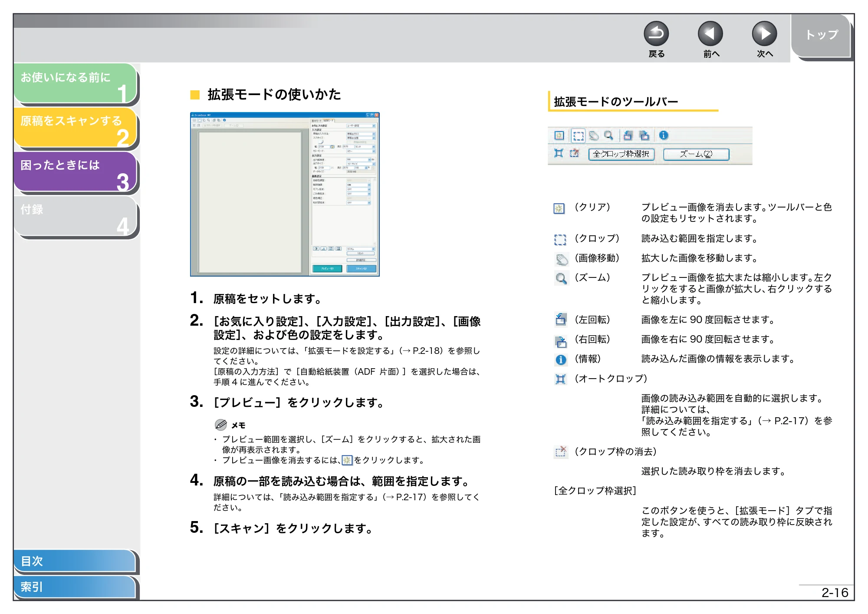This screenshot has width=868, height=614.
Task: Open chapter 3 困ったときには tab
Action: (76, 171)
